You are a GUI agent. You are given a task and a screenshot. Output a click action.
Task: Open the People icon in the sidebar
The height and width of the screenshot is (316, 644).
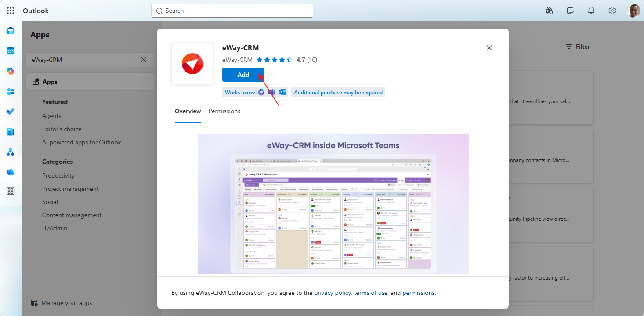pos(11,91)
